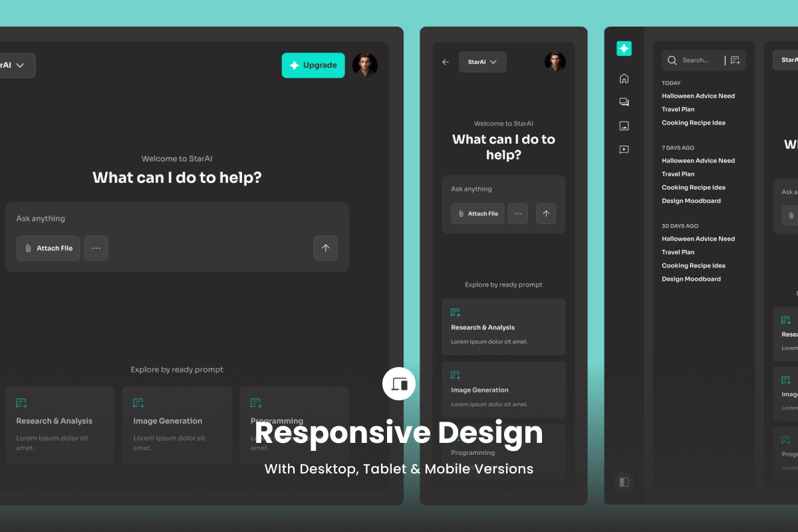798x532 pixels.
Task: Open Travel Plan under 30 Days Ago
Action: [678, 252]
